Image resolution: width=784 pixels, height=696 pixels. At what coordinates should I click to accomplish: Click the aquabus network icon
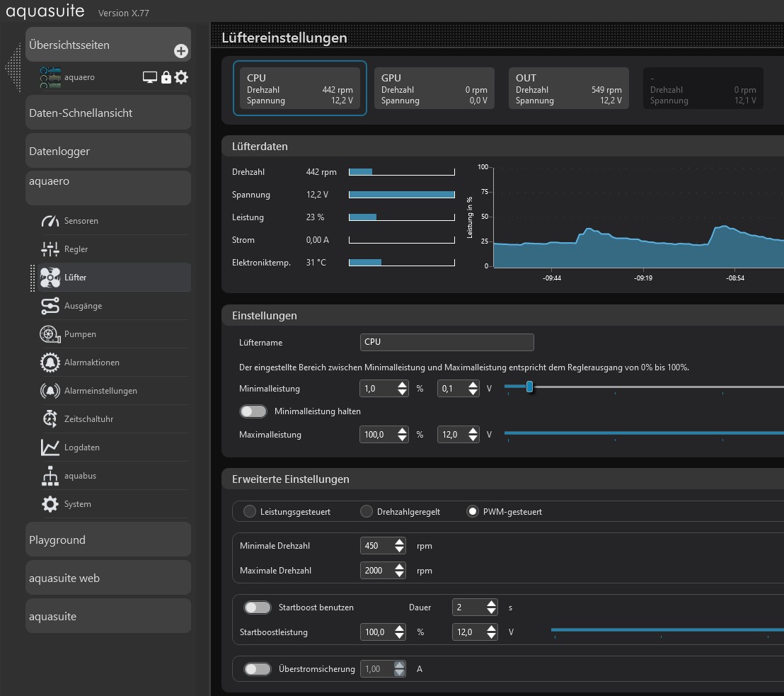coord(50,476)
